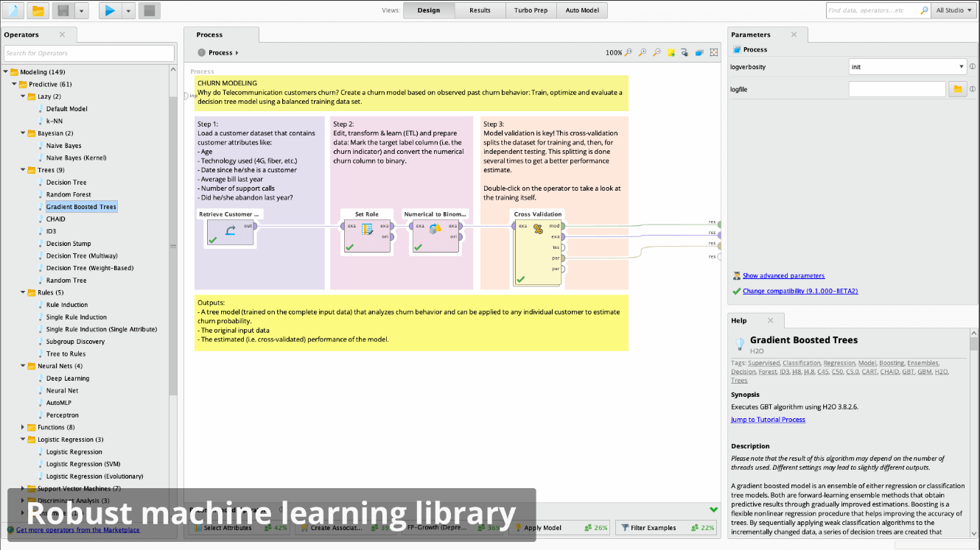Image resolution: width=980 pixels, height=550 pixels.
Task: Click the Show advanced parameters link
Action: (x=783, y=276)
